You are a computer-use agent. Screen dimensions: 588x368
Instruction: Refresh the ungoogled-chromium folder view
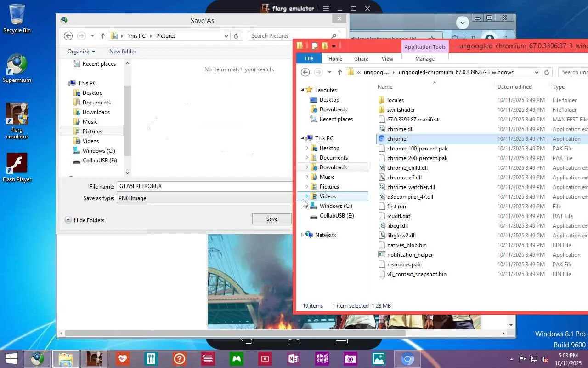click(547, 72)
